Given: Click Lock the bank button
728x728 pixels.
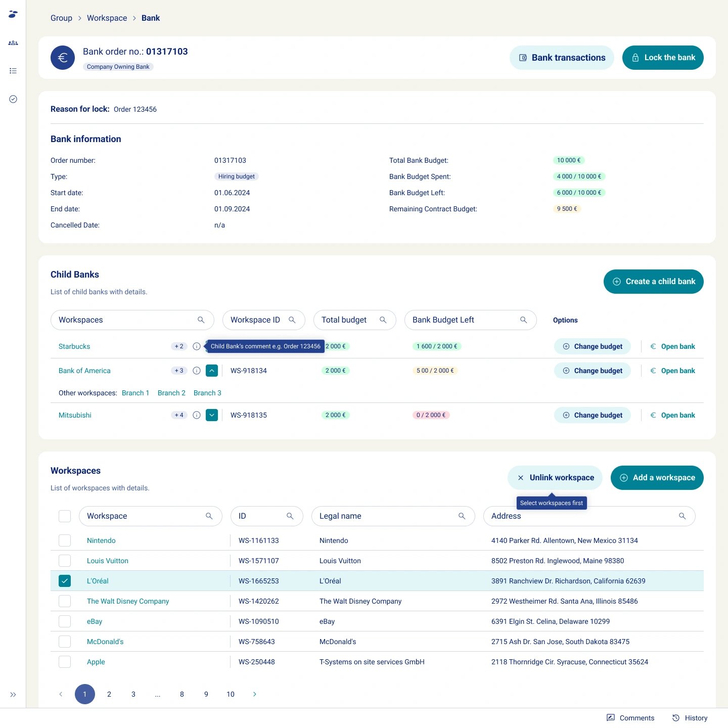Looking at the screenshot, I should (x=662, y=58).
